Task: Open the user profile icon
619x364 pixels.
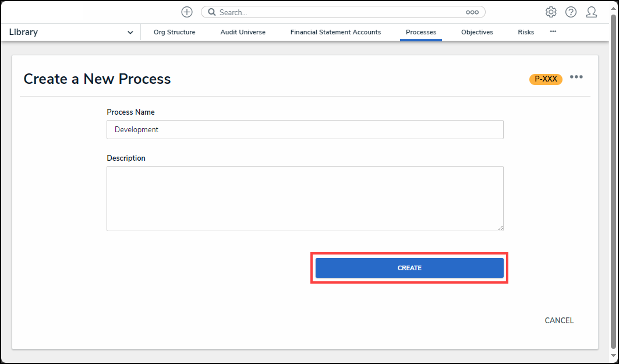Action: [592, 12]
